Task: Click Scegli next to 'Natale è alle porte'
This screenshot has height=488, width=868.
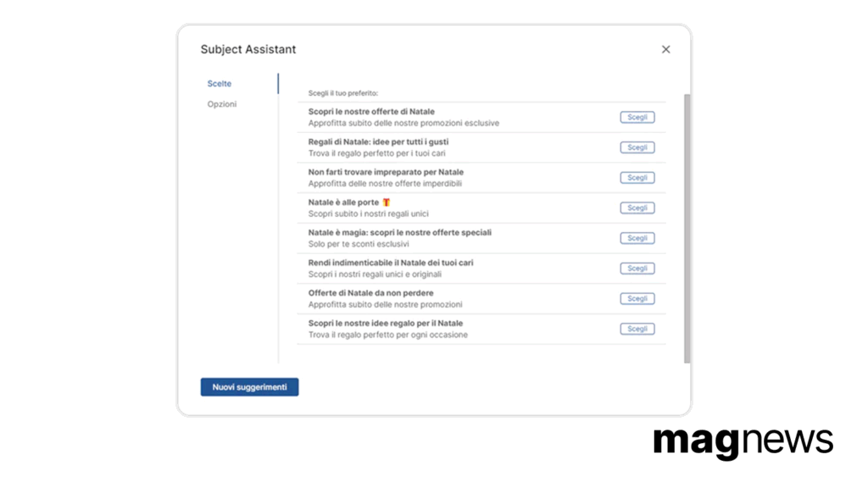Action: (637, 208)
